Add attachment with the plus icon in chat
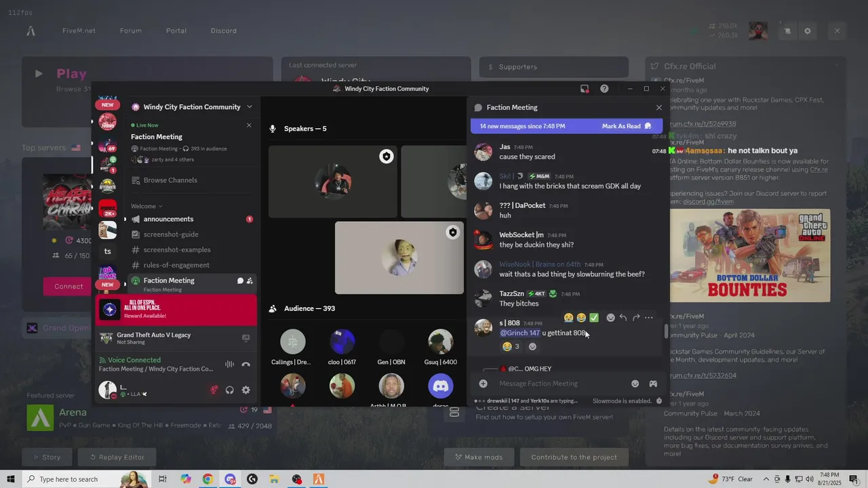Image resolution: width=868 pixels, height=488 pixels. (483, 384)
